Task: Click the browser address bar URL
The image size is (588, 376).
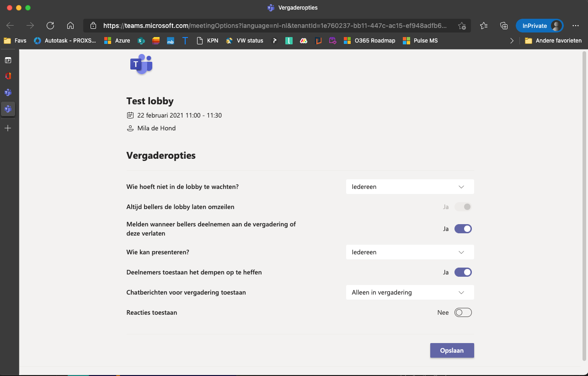Action: tap(274, 26)
